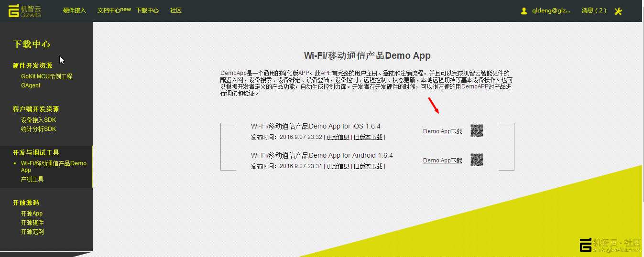Click the Wi-Fi/移动通信产品Demo App page title

pyautogui.click(x=367, y=55)
